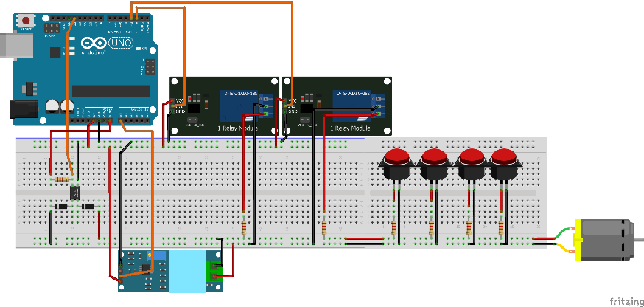Click the black IC chip on breadboard
Screen dimensions: 644x307
point(74,192)
